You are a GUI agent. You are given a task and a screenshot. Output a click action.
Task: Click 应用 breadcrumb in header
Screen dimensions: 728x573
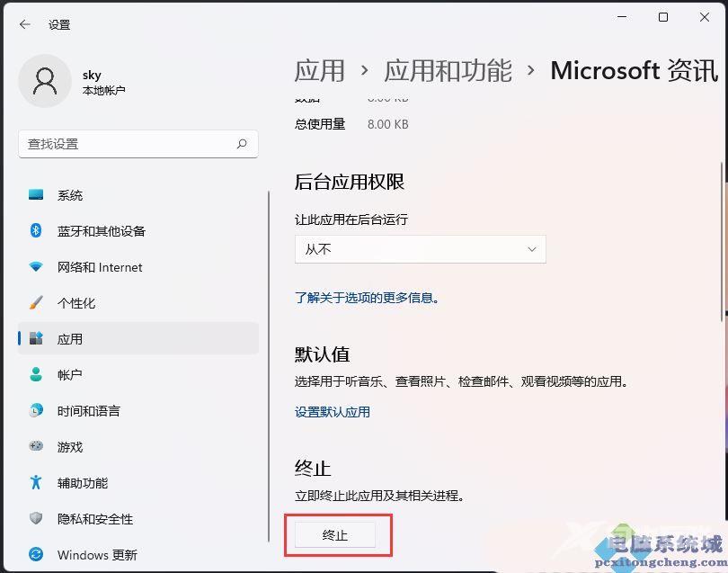[320, 71]
